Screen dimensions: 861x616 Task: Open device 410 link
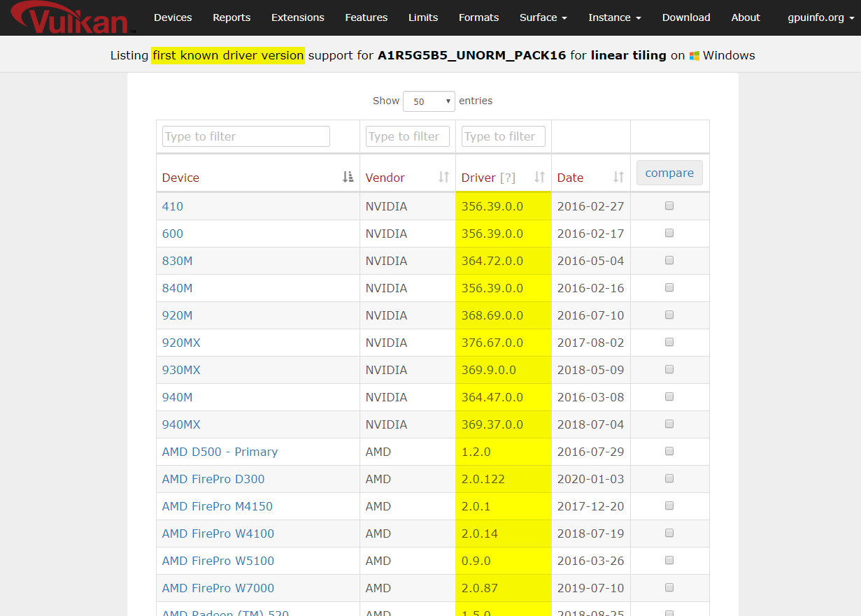(173, 206)
